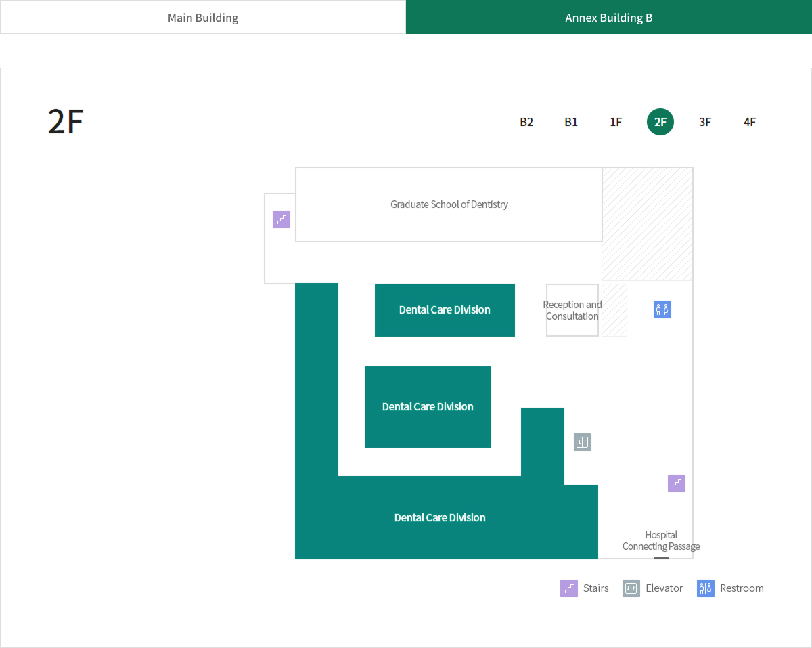Select floor 1F
Image resolution: width=812 pixels, height=648 pixels.
[x=616, y=122]
